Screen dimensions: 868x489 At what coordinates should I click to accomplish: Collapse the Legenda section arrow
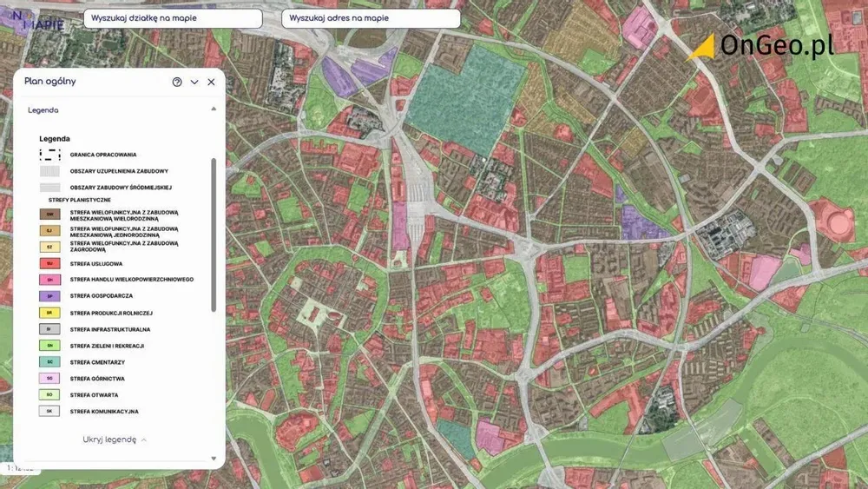[x=214, y=109]
